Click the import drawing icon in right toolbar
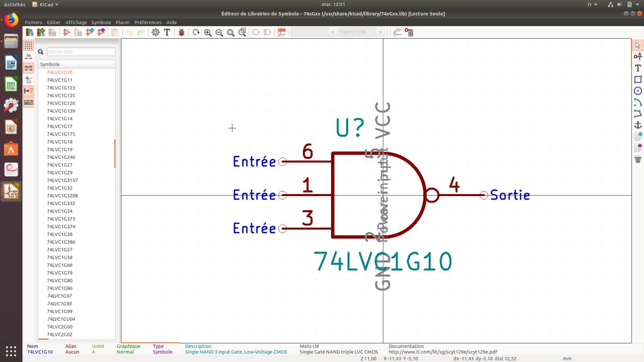Viewport: 644px width, 362px height. click(638, 137)
